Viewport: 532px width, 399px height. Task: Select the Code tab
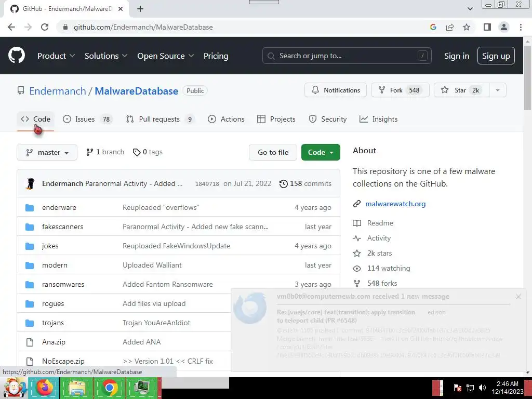pyautogui.click(x=35, y=119)
